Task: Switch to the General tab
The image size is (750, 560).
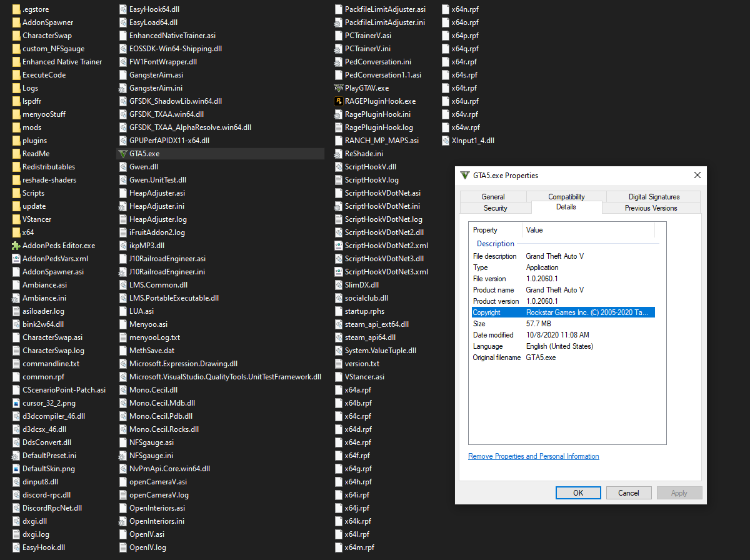Action: pos(493,196)
